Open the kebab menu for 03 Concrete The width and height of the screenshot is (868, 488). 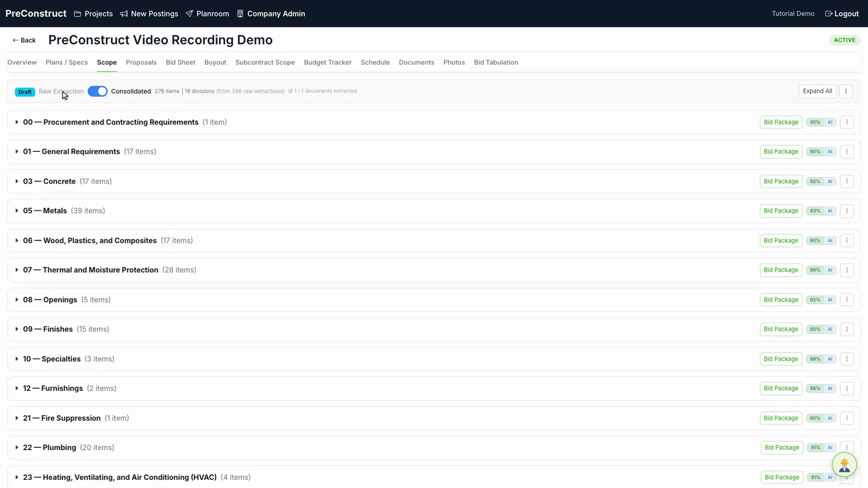click(847, 181)
